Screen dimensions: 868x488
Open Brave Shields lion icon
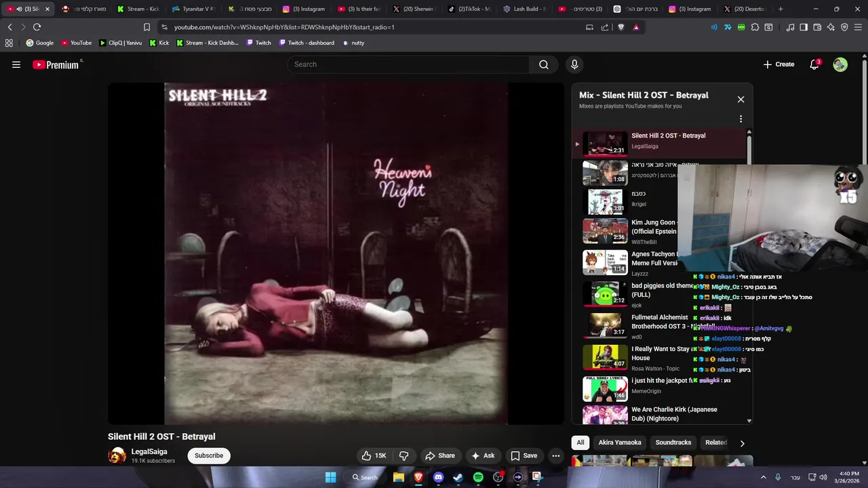click(x=620, y=27)
